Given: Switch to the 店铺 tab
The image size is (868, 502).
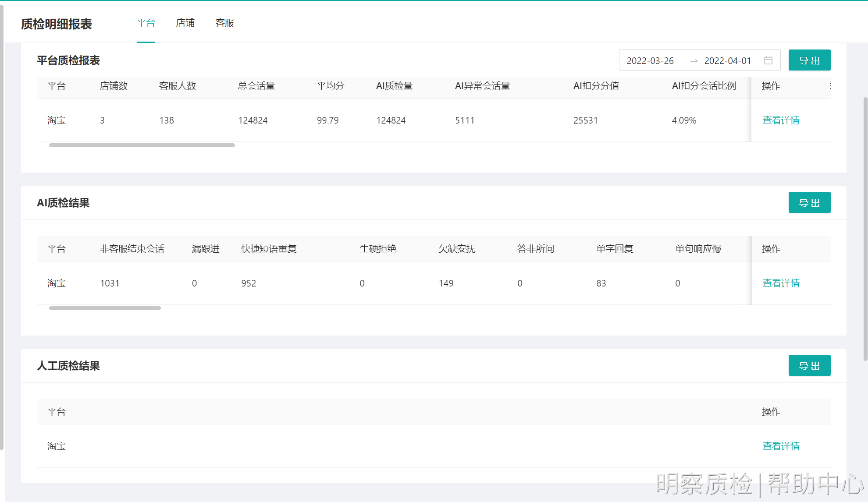Looking at the screenshot, I should [x=185, y=23].
